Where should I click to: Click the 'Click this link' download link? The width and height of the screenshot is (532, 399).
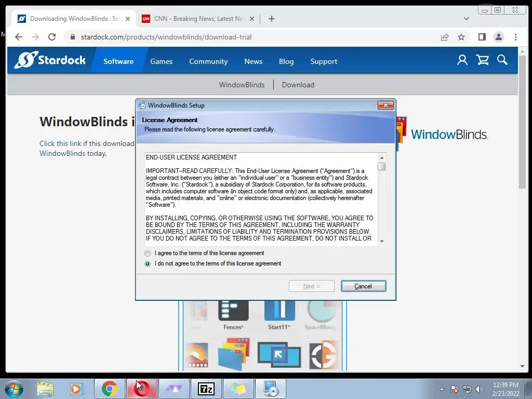60,143
